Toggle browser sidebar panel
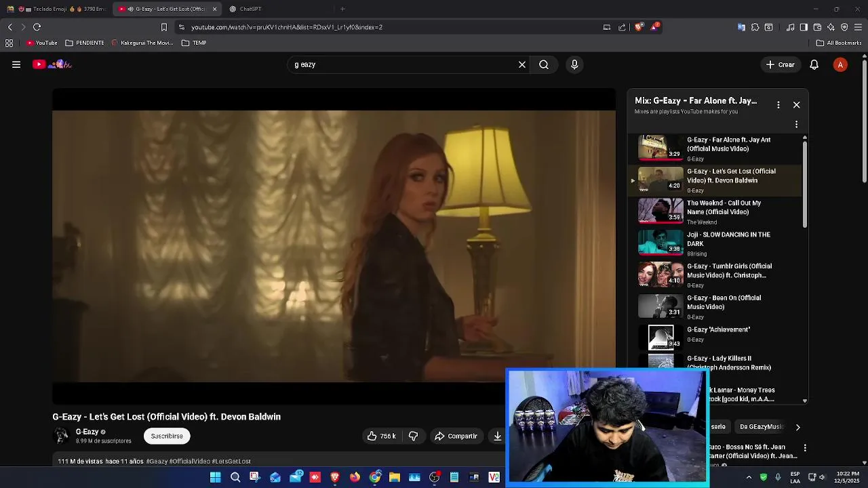 (804, 27)
